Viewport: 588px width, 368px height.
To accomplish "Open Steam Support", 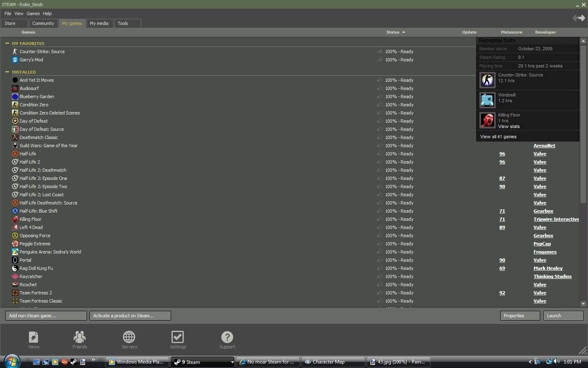I will pyautogui.click(x=227, y=340).
